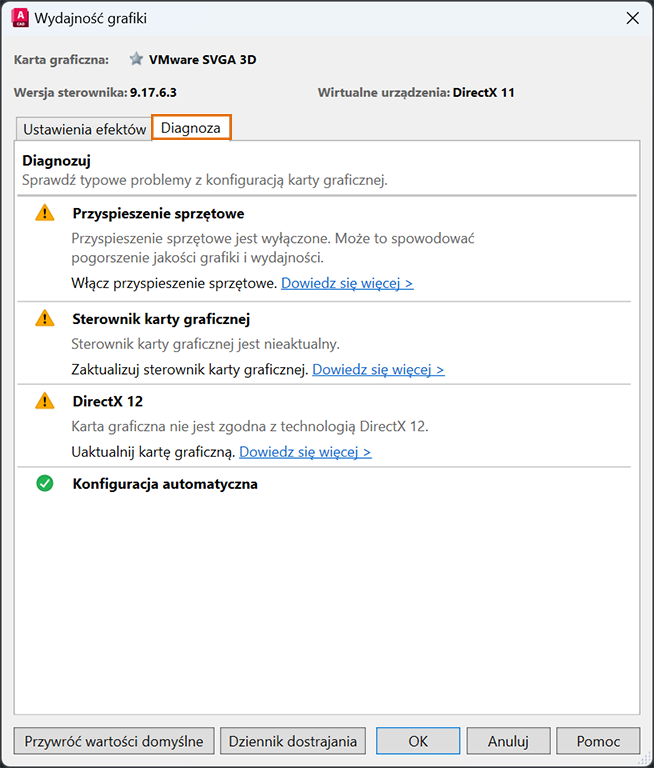Click the DirectX 12 heading

click(x=108, y=401)
